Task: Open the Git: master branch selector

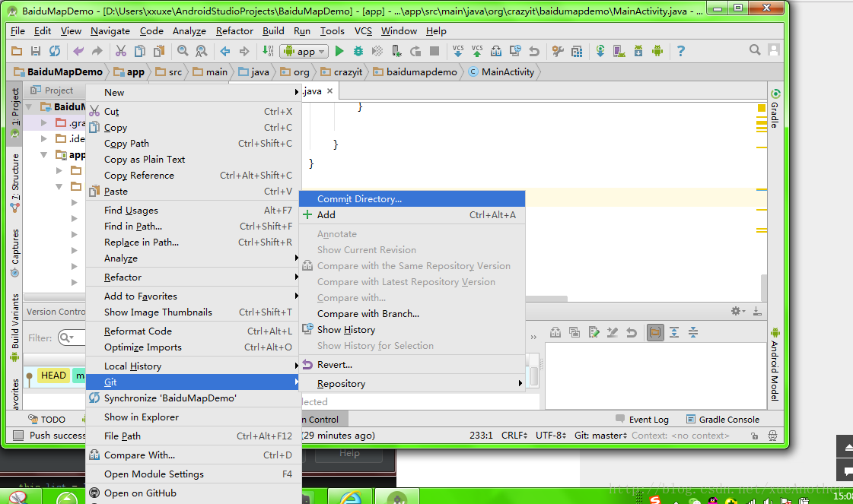Action: [600, 436]
